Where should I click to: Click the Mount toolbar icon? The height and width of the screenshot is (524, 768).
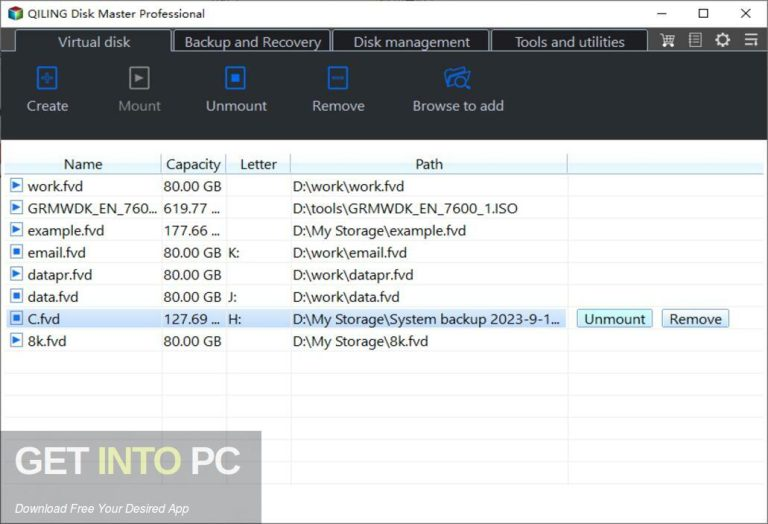tap(139, 78)
